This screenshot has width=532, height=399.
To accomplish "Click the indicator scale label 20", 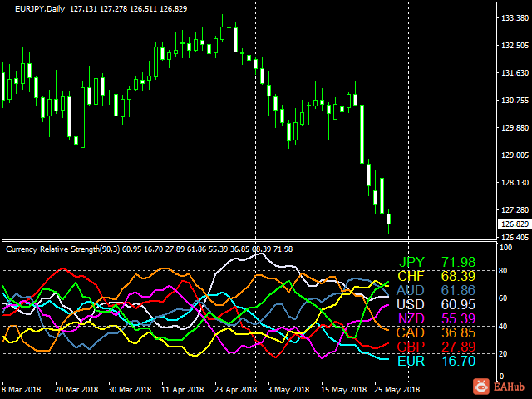I will pyautogui.click(x=503, y=353).
